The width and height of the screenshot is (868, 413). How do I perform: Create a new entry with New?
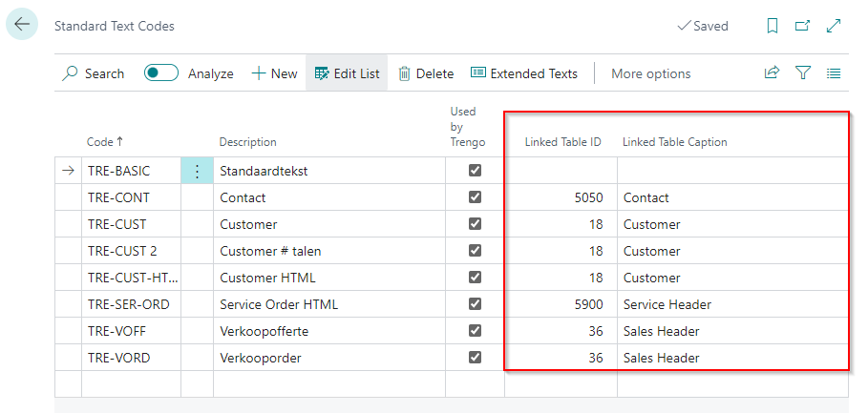coord(275,73)
